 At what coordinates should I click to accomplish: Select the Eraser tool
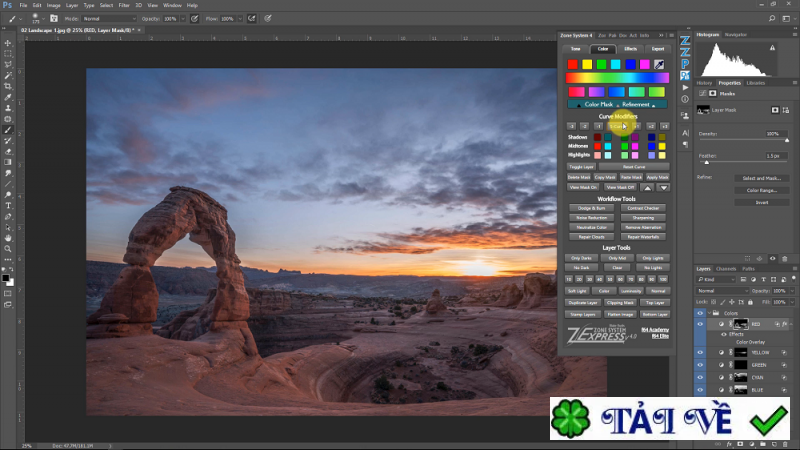8,152
